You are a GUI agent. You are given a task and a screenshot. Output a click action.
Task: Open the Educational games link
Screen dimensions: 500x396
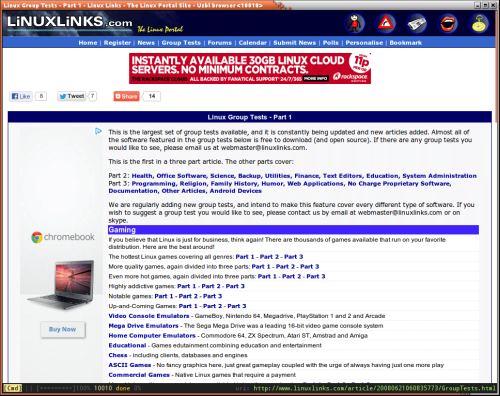point(127,345)
